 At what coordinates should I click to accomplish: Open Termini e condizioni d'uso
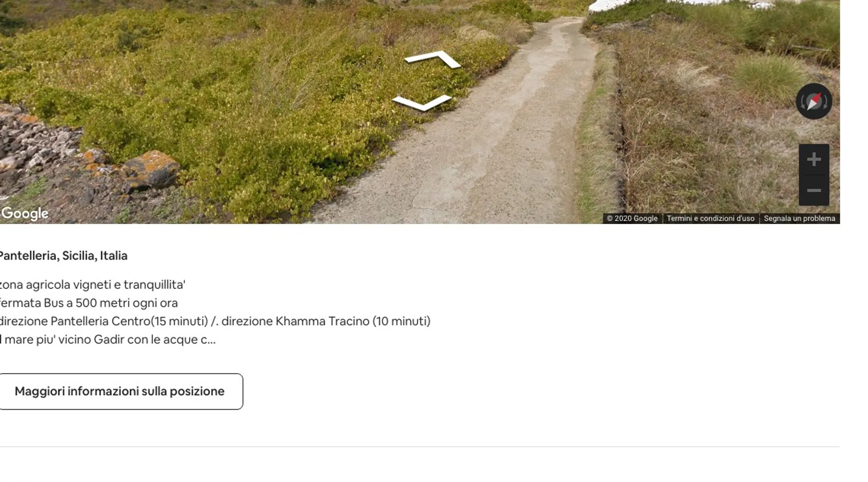pos(710,218)
